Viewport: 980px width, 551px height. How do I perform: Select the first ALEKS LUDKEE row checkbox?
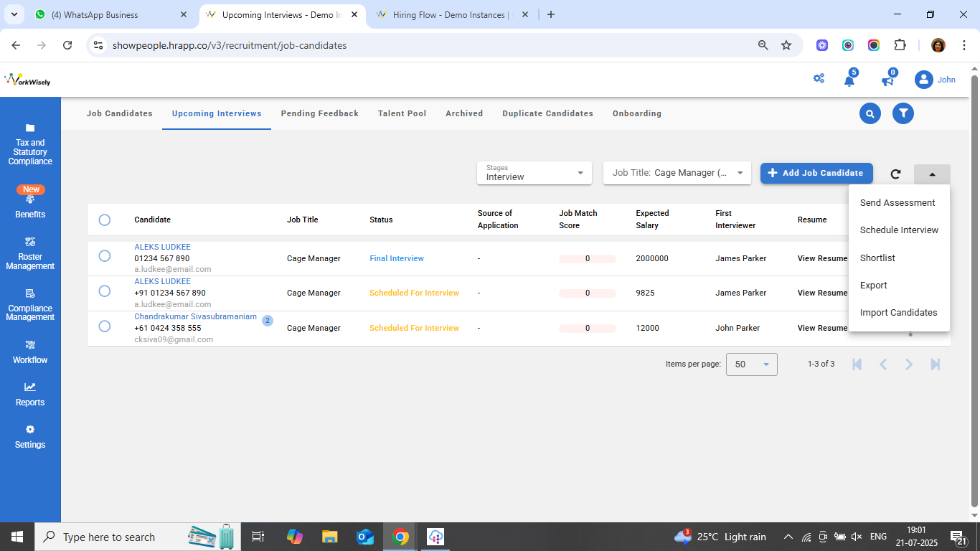(x=105, y=256)
